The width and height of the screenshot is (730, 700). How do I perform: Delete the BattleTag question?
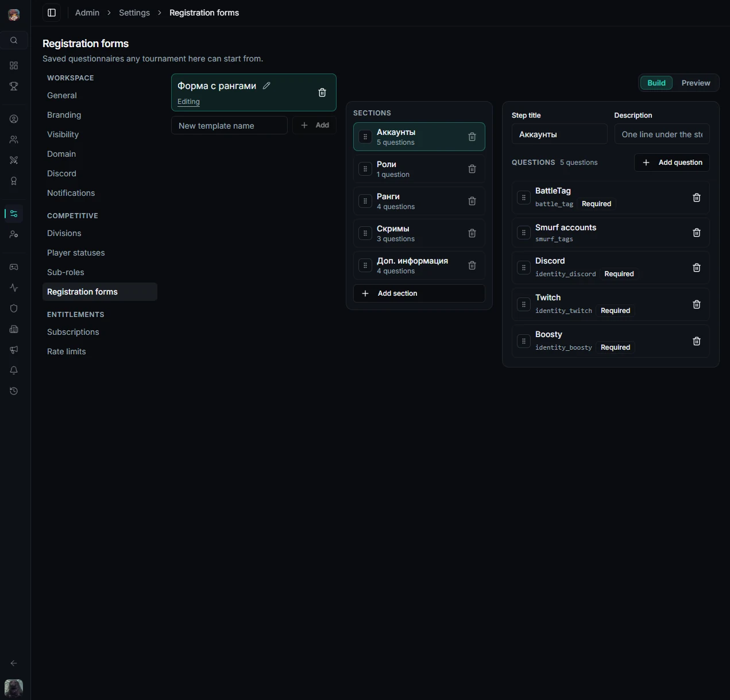(x=697, y=198)
